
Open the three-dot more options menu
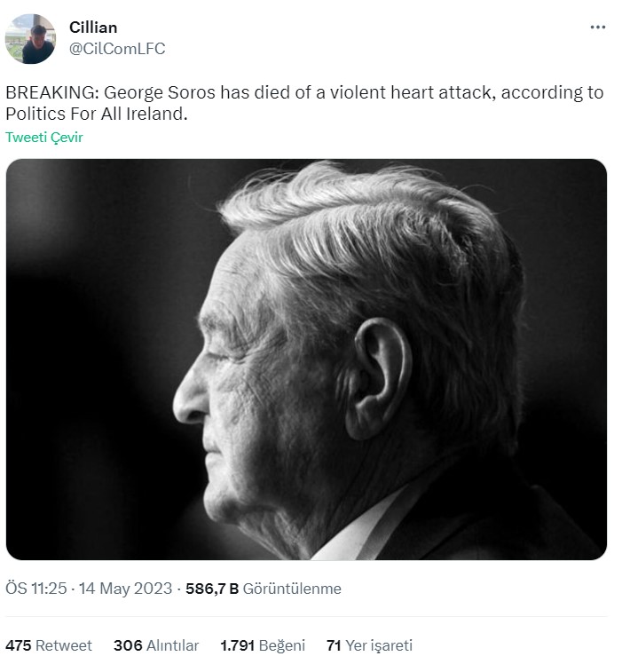pos(598,28)
